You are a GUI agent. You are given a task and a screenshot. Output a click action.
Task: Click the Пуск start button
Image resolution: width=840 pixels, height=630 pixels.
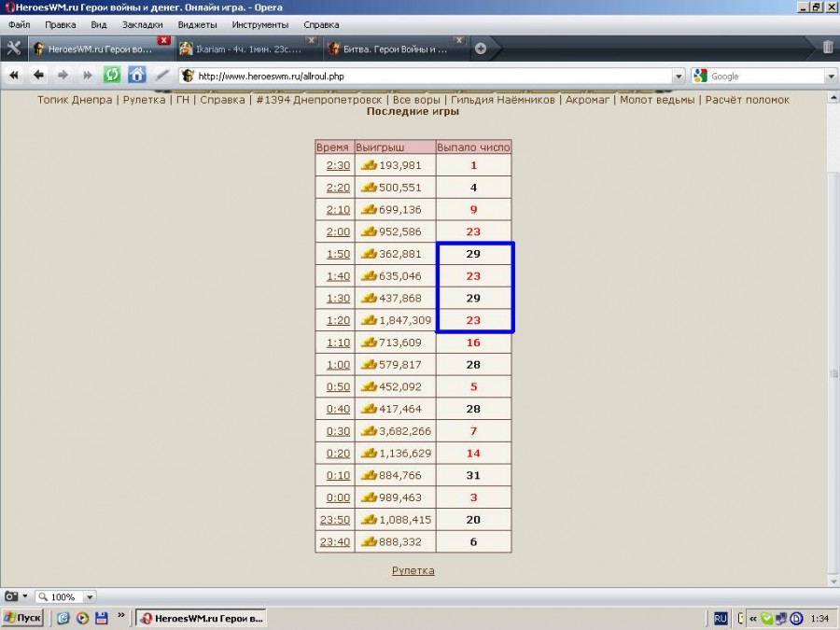22,618
